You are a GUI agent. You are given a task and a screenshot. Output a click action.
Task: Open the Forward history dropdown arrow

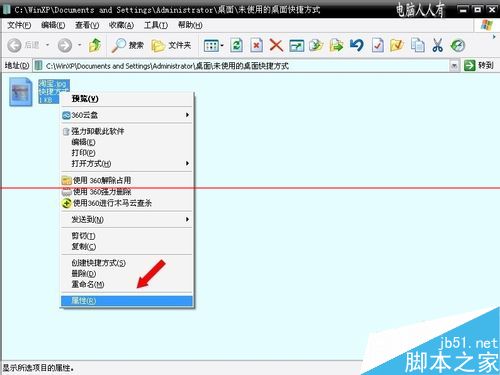pos(80,45)
